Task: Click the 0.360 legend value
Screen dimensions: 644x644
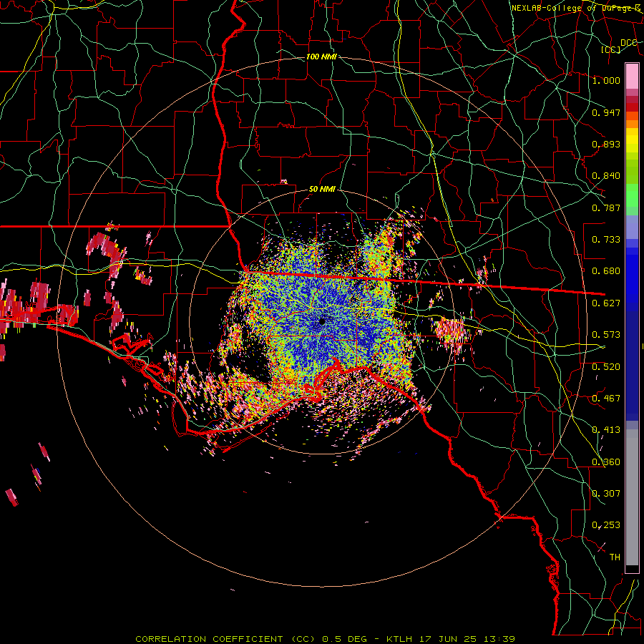Action: (x=606, y=462)
